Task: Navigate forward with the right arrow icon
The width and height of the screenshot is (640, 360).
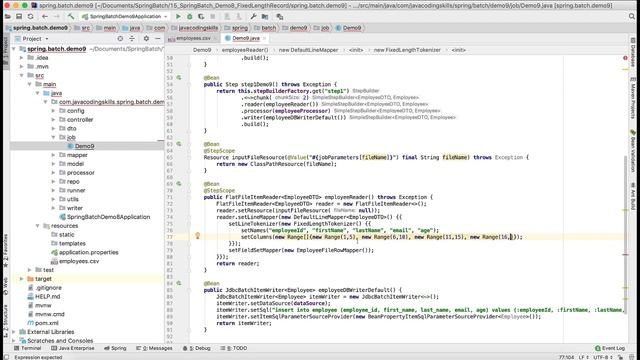Action: click(x=57, y=16)
